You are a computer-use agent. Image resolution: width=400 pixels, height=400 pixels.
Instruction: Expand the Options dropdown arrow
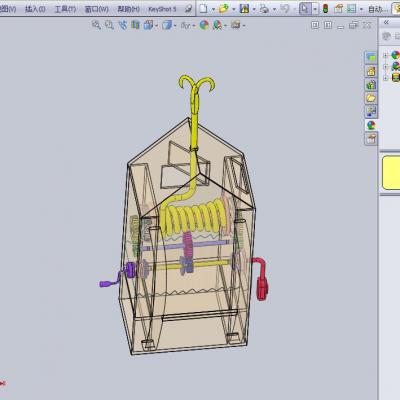pos(361,9)
